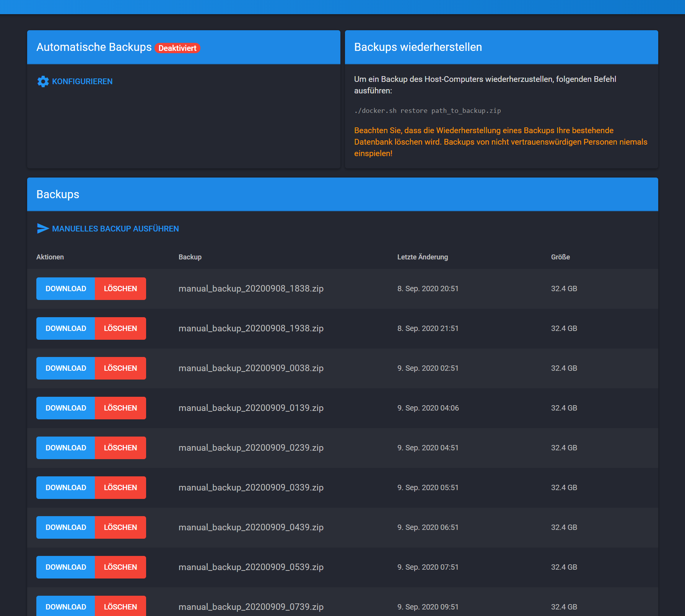The height and width of the screenshot is (616, 685).
Task: Click file name manual_backup_20200908_1838.zip
Action: pos(251,288)
